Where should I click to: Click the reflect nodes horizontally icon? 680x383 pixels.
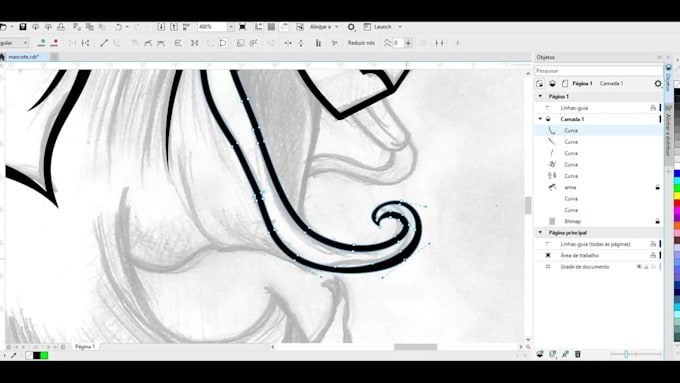(x=288, y=43)
